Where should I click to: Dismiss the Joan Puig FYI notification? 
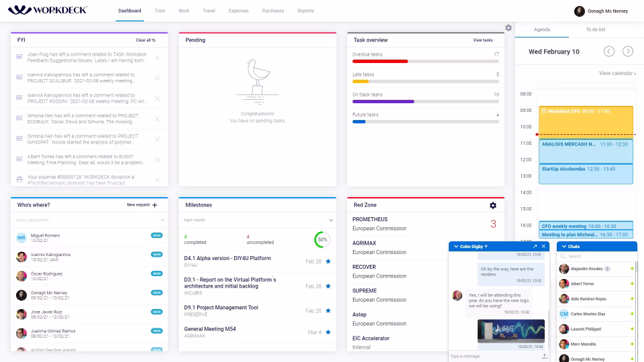pos(158,58)
